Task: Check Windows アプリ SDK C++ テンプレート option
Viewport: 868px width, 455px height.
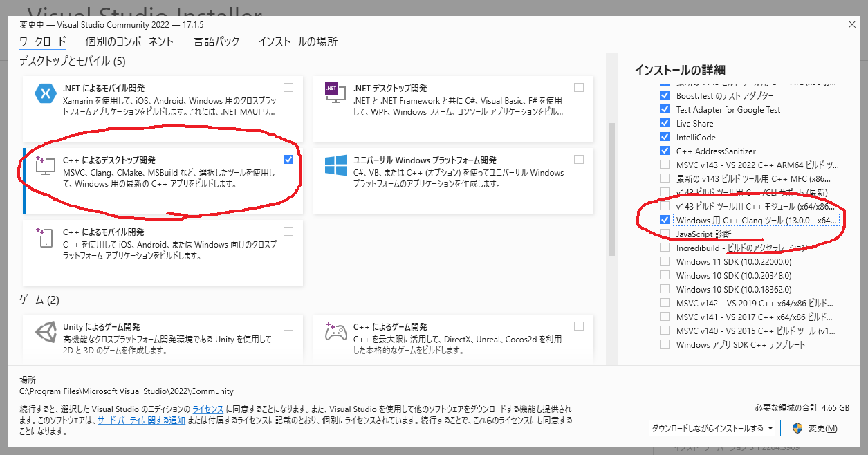Action: point(665,344)
